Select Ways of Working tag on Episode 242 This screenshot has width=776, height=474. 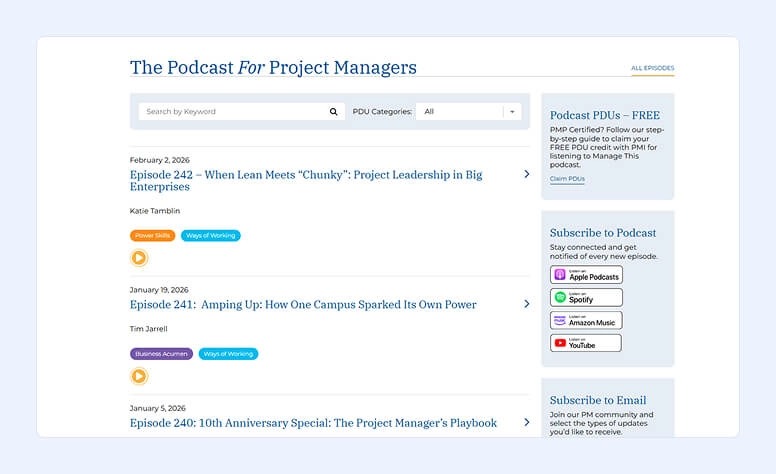tap(211, 236)
